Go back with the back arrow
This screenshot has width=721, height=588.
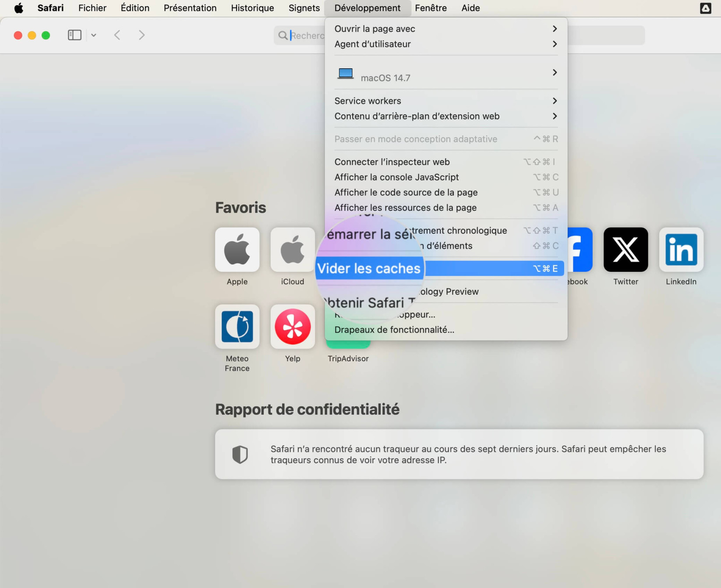(x=117, y=35)
